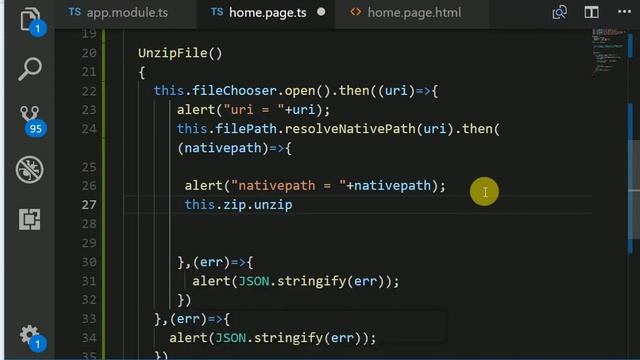The image size is (640, 360).
Task: Place cursor on UnzipFile() method name
Action: [x=180, y=53]
